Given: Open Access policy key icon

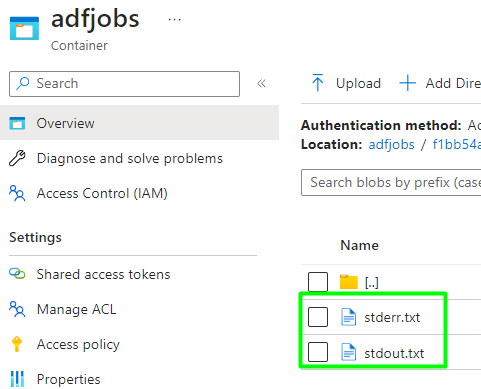Looking at the screenshot, I should 17,344.
